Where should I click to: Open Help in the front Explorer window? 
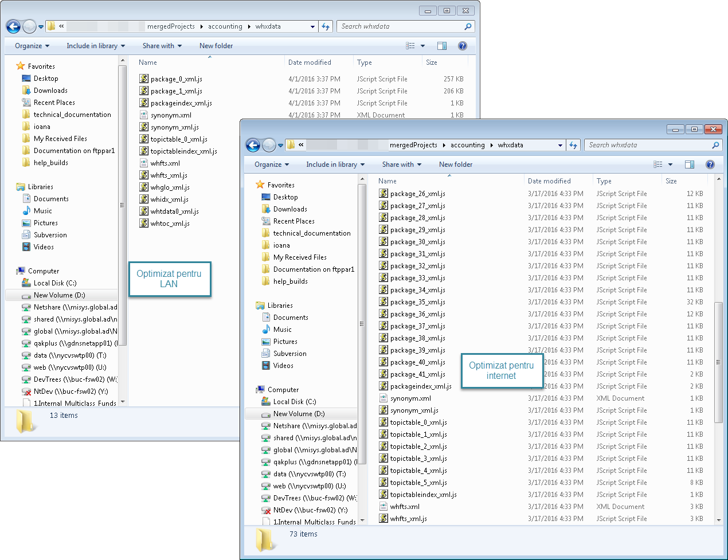coord(710,165)
